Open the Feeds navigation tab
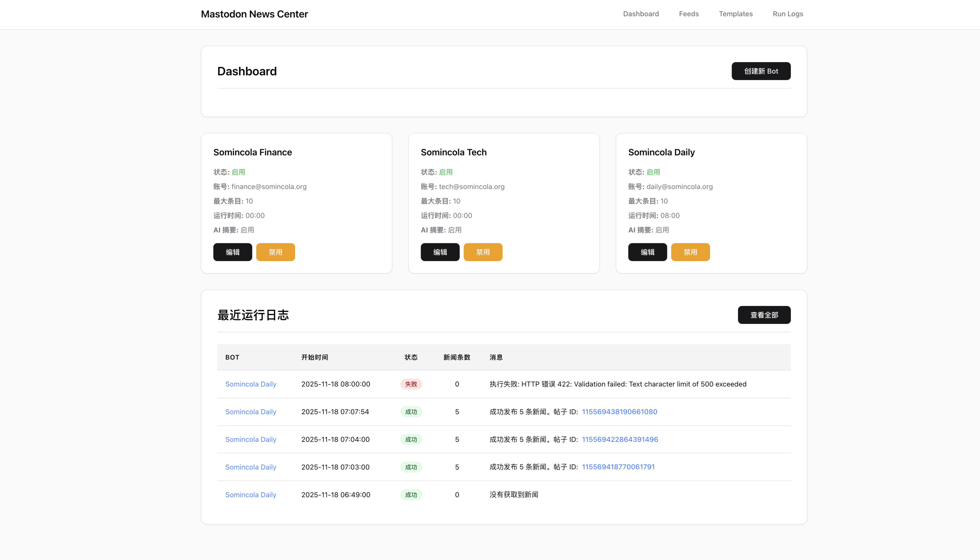Screen dimensions: 980x560 [688, 14]
